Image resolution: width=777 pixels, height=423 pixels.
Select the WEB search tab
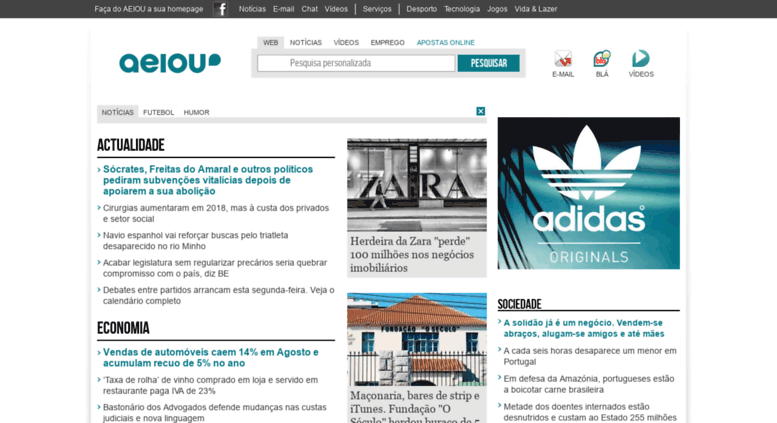click(x=271, y=43)
